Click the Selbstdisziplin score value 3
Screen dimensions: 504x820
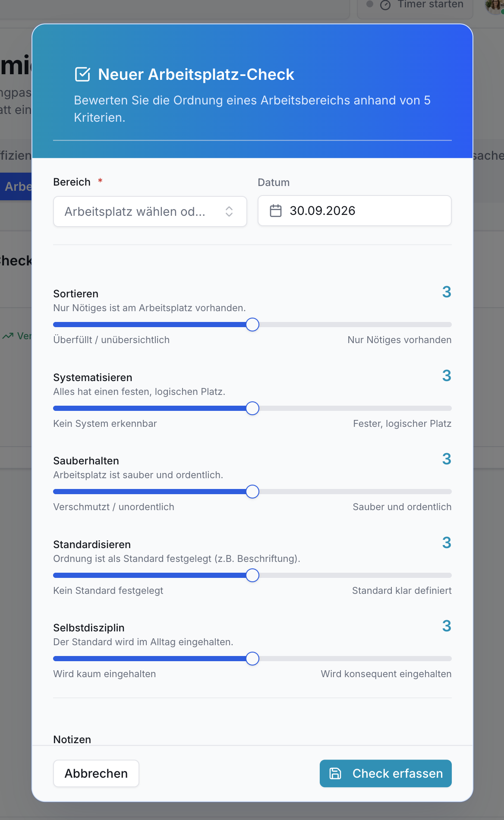tap(447, 626)
